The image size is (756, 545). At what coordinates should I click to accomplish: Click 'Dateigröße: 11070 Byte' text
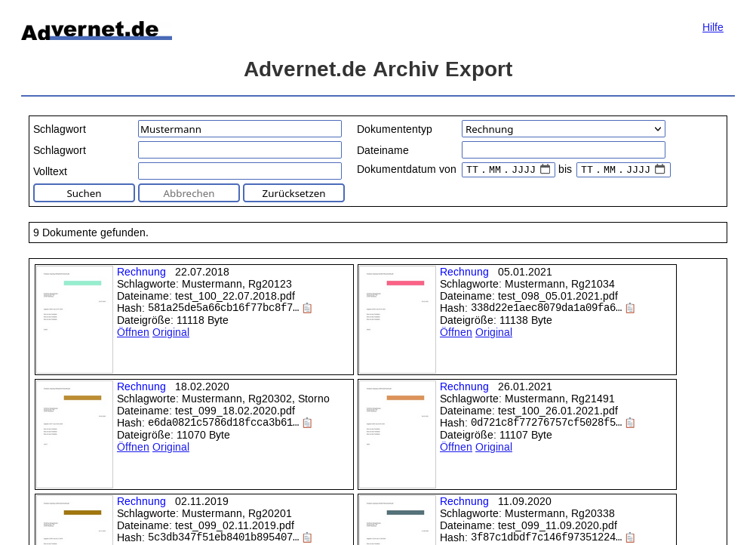tap(174, 435)
